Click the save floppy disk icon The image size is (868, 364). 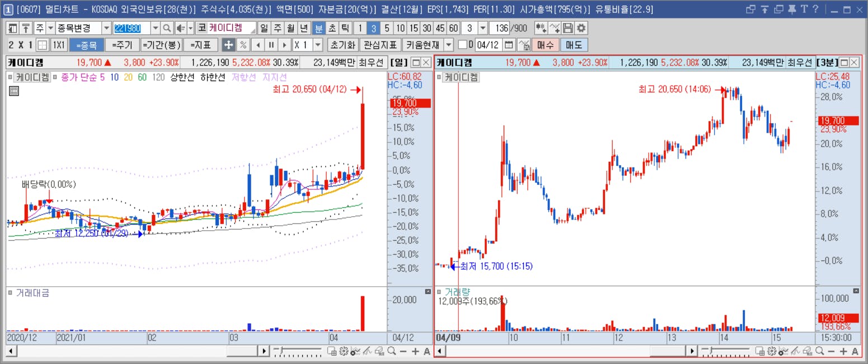pyautogui.click(x=568, y=28)
